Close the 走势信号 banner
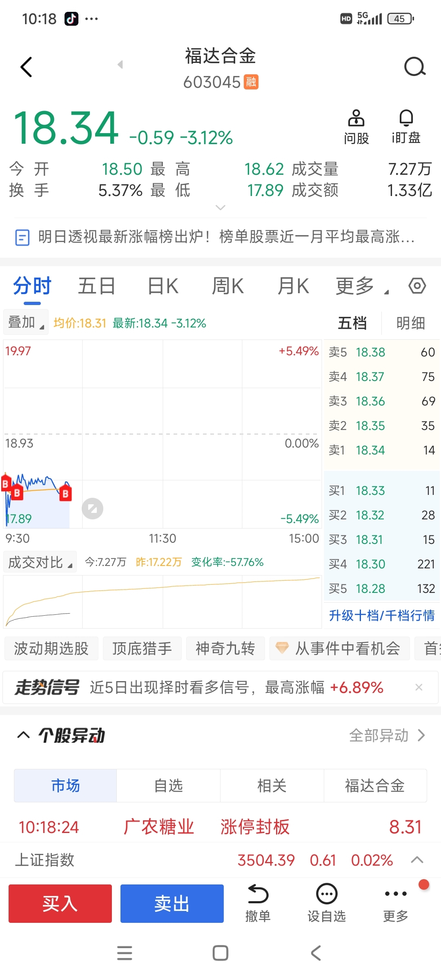The height and width of the screenshot is (980, 441). [x=419, y=687]
